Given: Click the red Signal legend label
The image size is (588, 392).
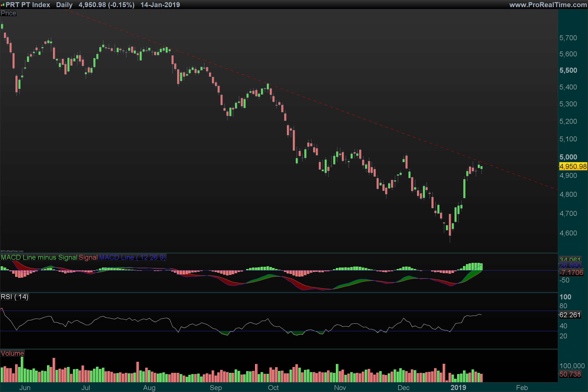Looking at the screenshot, I should point(88,257).
